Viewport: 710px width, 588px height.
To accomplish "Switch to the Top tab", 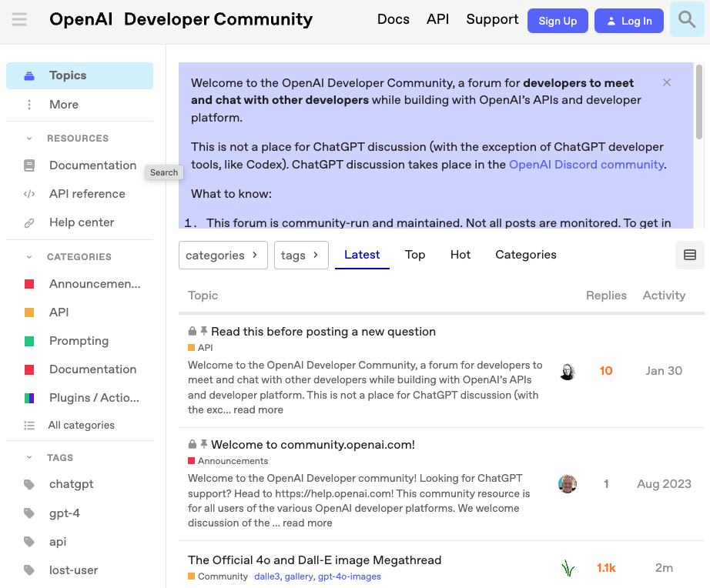I will point(415,255).
